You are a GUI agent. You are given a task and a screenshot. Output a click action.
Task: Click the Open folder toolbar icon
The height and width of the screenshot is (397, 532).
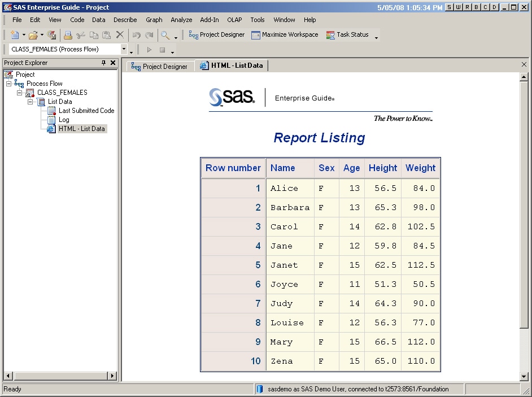(x=33, y=35)
